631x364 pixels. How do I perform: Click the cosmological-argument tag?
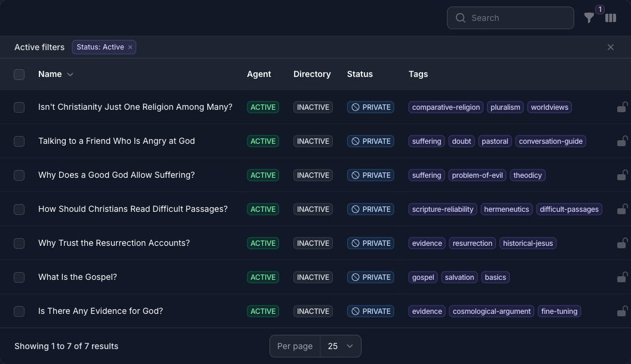491,311
